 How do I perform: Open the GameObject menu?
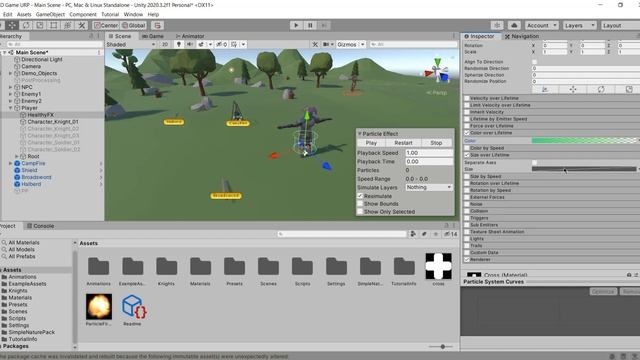50,14
